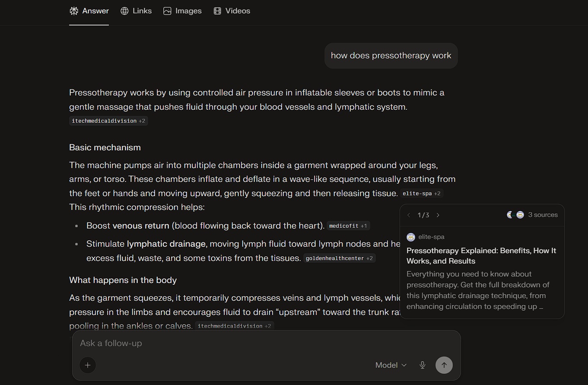
Task: Click the 'how does pressotherapy work' query bubble
Action: pos(391,56)
